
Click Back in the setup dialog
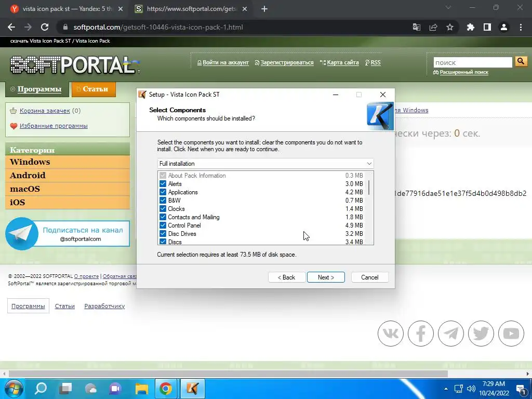(x=287, y=277)
